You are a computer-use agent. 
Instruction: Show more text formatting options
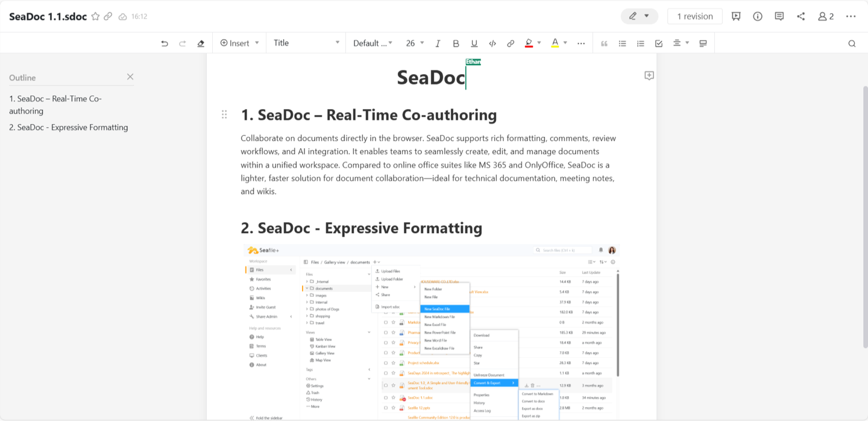coord(581,43)
